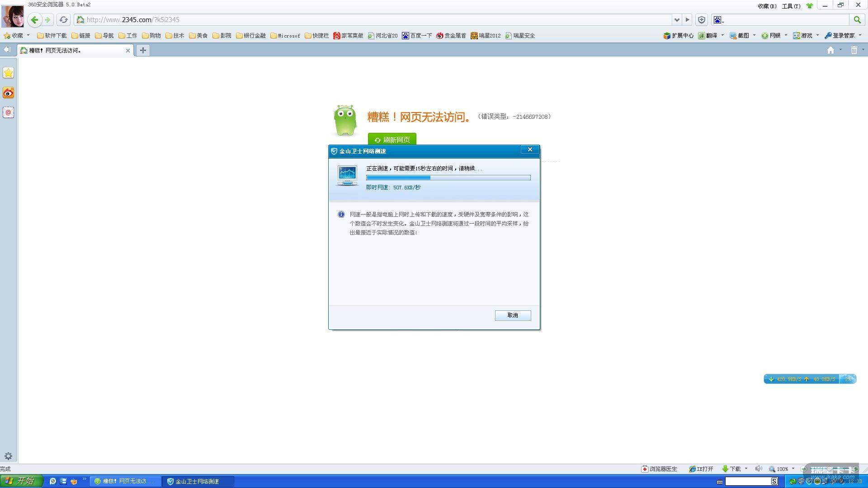
Task: Reload page with the refresh icon
Action: (64, 20)
